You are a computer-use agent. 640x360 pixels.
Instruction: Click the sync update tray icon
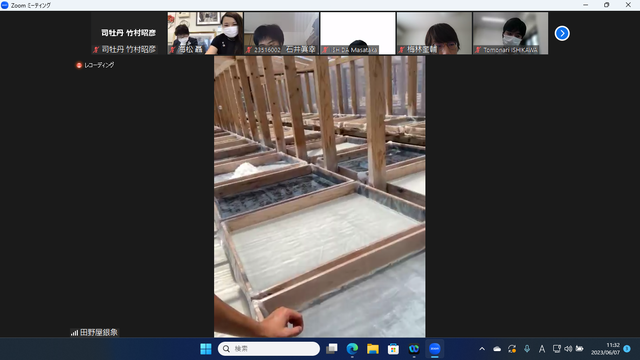[512, 349]
